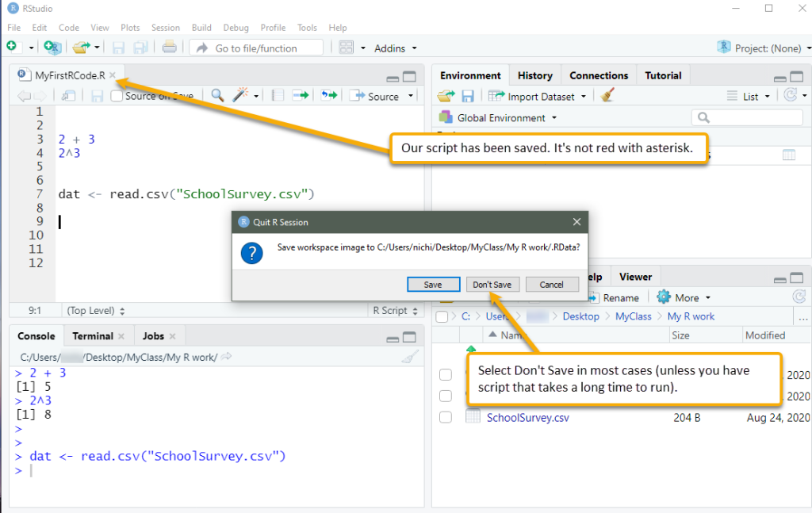Open the Project: (None) dropdown
The image size is (812, 513).
coord(764,48)
